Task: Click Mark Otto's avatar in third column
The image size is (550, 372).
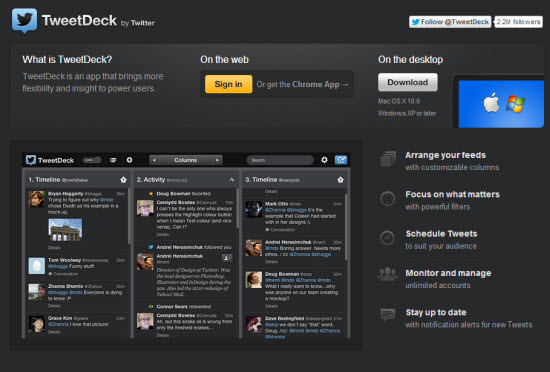Action: [x=254, y=209]
